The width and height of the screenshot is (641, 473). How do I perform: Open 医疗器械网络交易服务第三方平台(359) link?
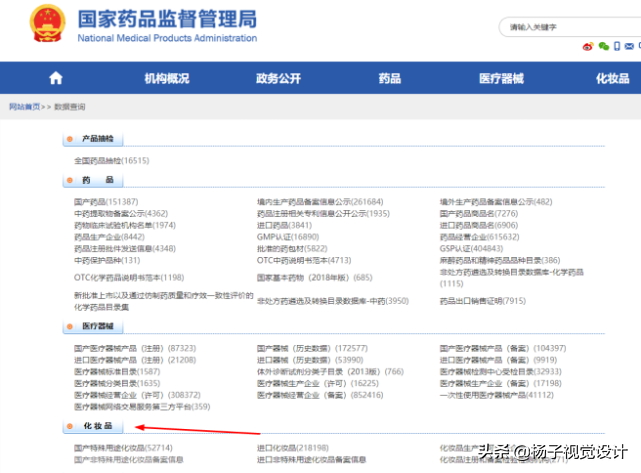[142, 407]
